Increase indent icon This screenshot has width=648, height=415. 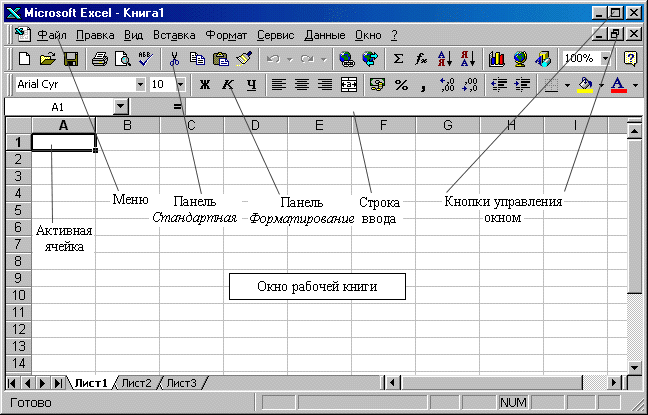[x=522, y=85]
